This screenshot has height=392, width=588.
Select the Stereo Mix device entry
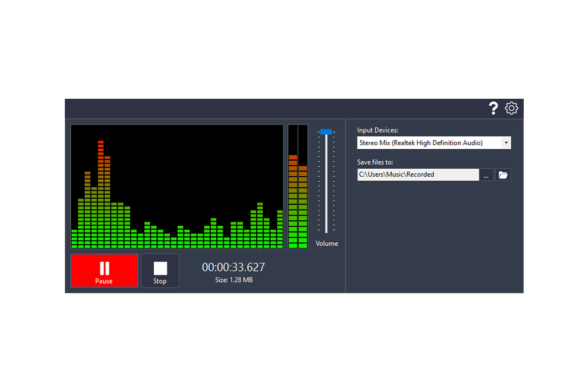425,142
